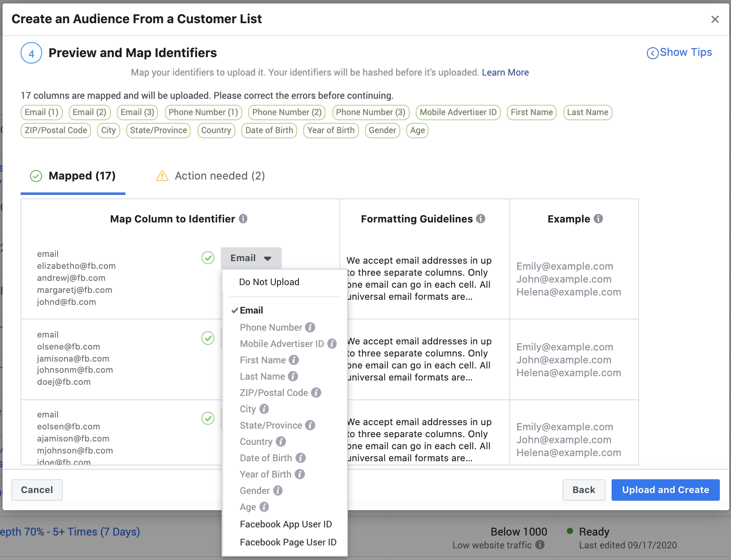The height and width of the screenshot is (560, 731).
Task: Pick Year of Birth from menu
Action: click(266, 474)
